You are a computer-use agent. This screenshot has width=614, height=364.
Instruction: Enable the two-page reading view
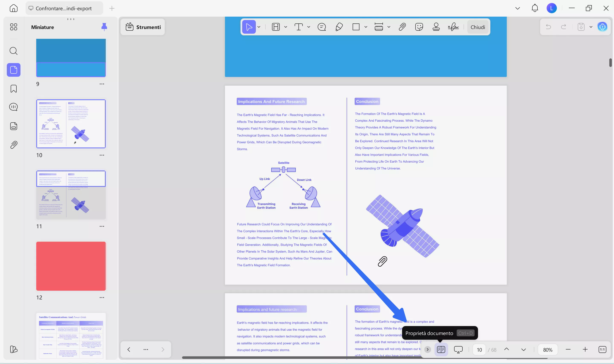click(441, 349)
